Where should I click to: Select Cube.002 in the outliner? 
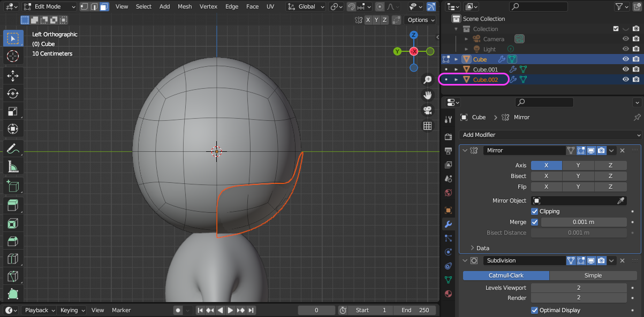point(485,80)
